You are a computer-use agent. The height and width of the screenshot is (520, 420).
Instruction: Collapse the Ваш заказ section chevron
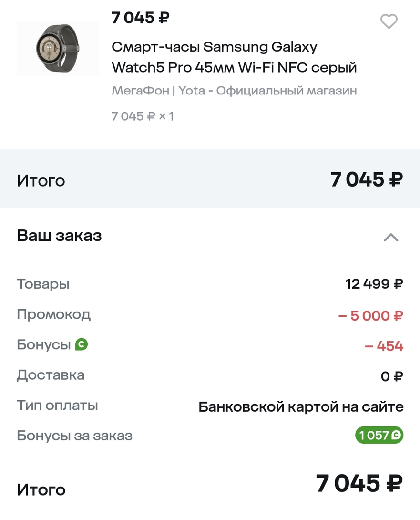click(x=391, y=237)
